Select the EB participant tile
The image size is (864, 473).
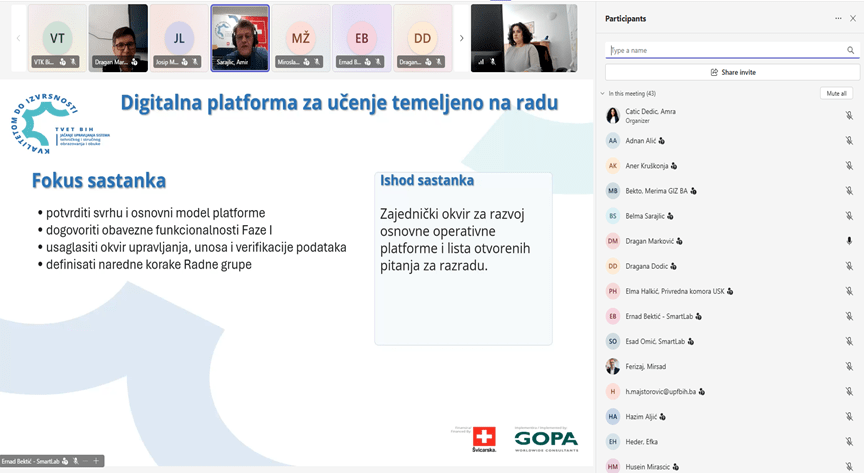[362, 38]
